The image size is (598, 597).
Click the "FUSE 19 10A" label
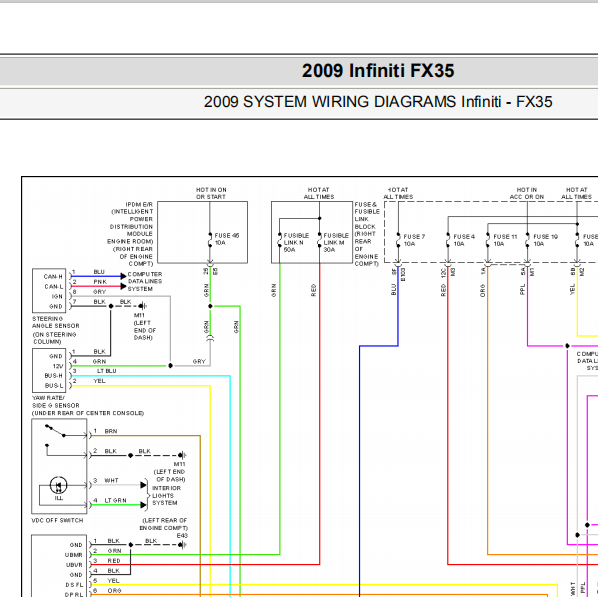click(x=545, y=240)
